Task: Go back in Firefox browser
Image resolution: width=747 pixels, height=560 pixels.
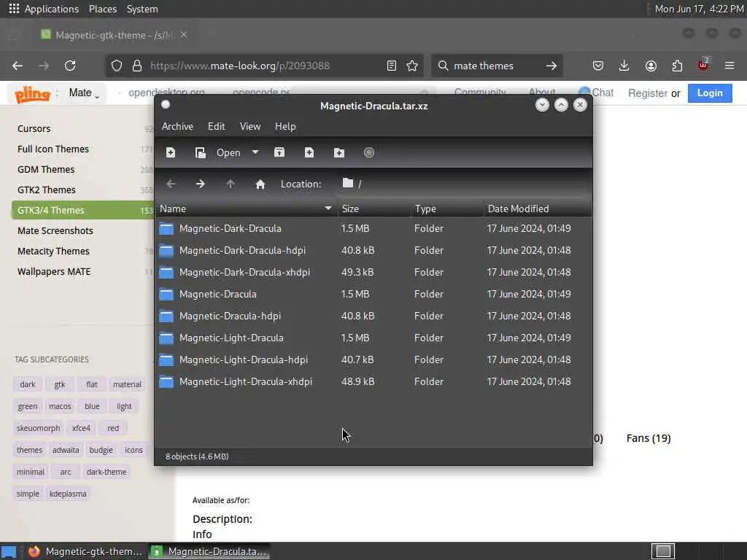Action: [18, 66]
